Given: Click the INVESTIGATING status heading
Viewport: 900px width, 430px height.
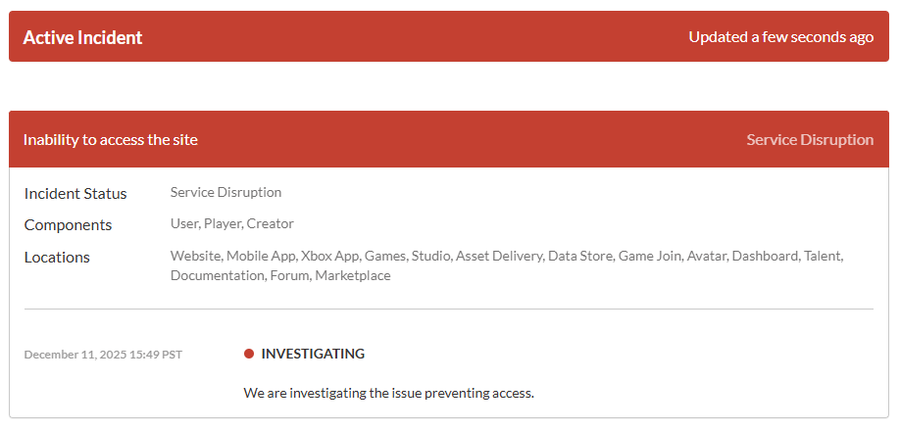Looking at the screenshot, I should point(313,353).
